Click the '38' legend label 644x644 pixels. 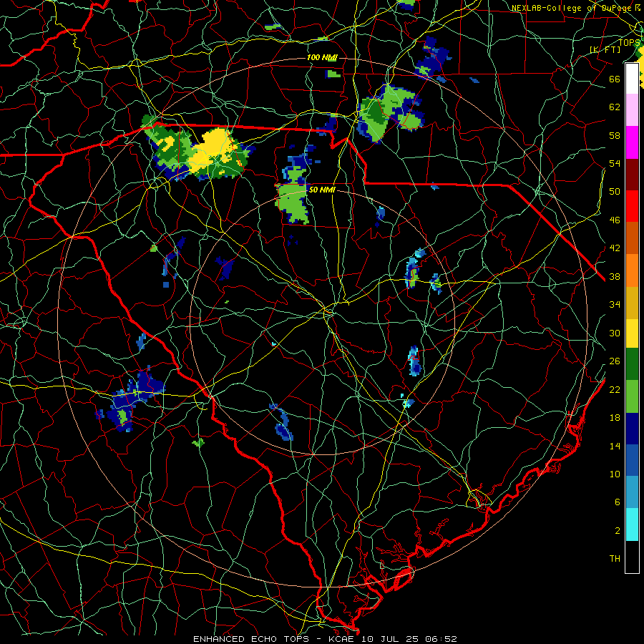coord(615,276)
